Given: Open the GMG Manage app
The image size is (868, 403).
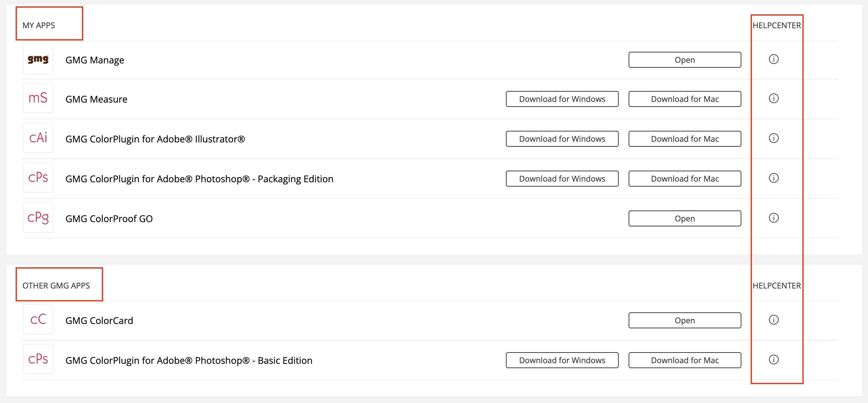Looking at the screenshot, I should point(685,60).
